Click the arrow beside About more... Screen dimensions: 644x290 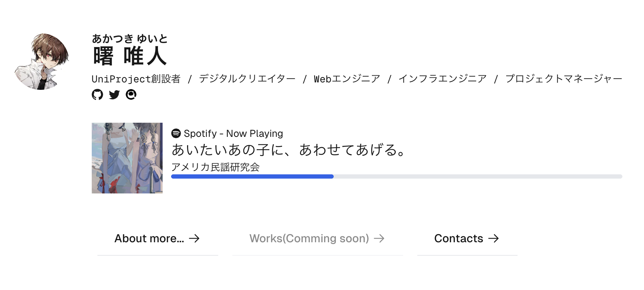click(194, 238)
